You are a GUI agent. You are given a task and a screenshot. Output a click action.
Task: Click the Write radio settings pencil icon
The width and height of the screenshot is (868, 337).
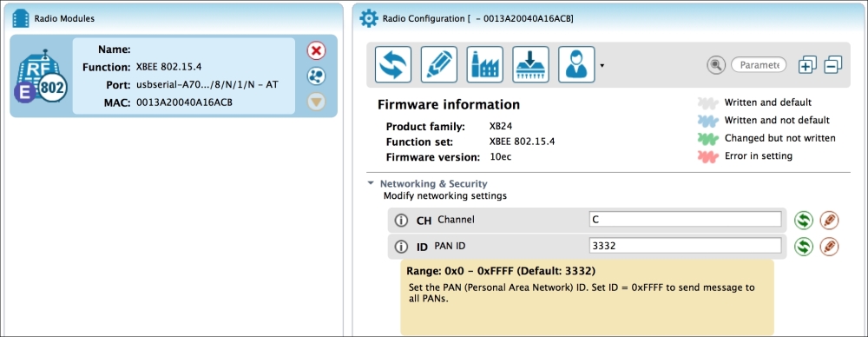[x=439, y=64]
